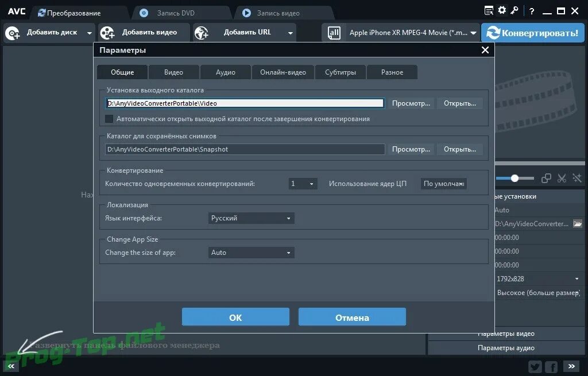Open the Аудио settings tab
Image resolution: width=588 pixels, height=376 pixels.
click(225, 72)
